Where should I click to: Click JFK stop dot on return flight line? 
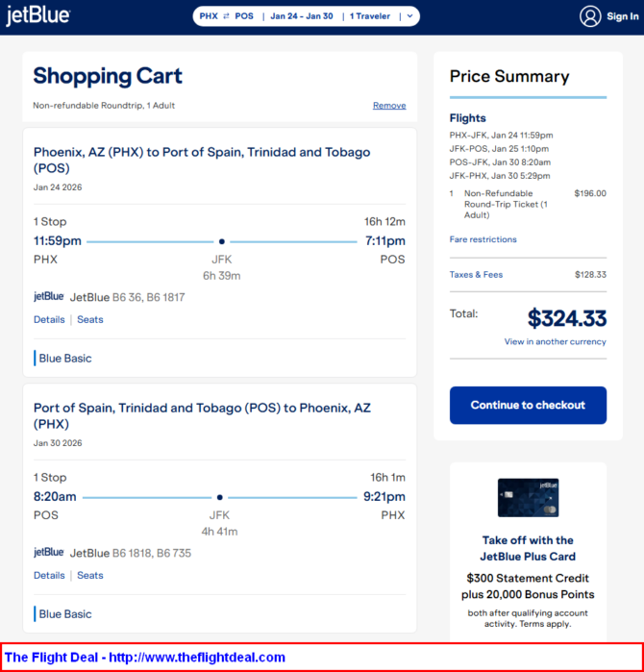pyautogui.click(x=220, y=497)
